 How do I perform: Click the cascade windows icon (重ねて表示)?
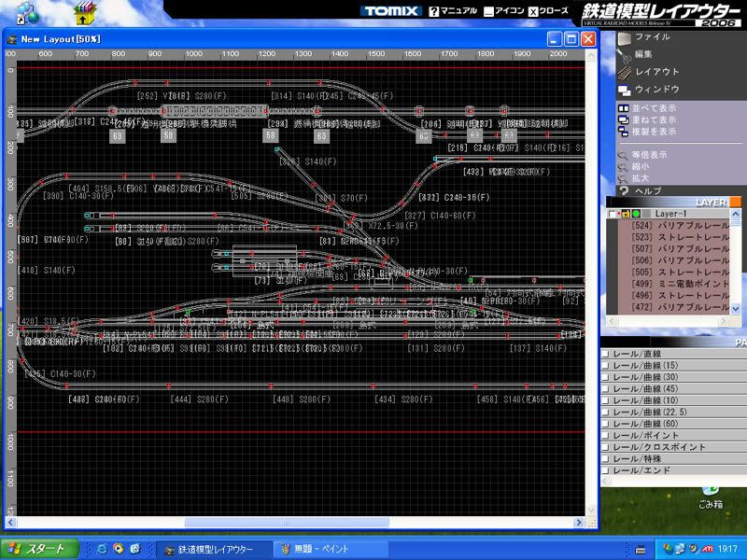pyautogui.click(x=623, y=120)
